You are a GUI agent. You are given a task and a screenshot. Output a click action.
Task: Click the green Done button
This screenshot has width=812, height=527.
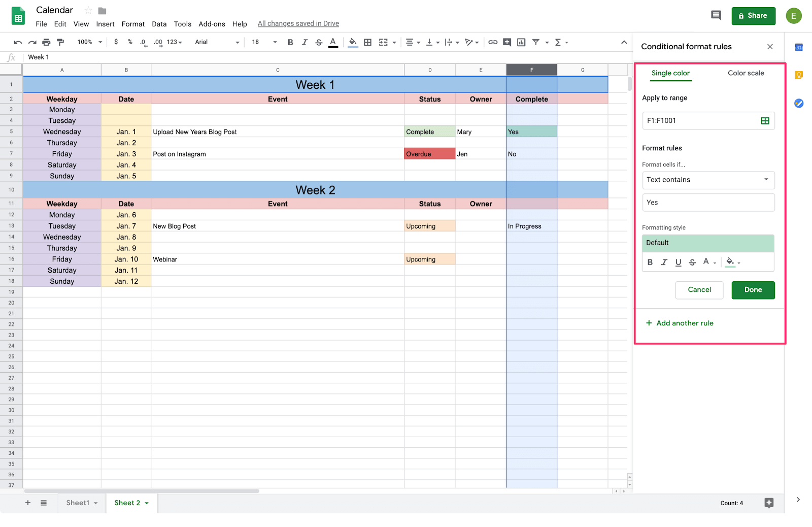[x=753, y=290]
